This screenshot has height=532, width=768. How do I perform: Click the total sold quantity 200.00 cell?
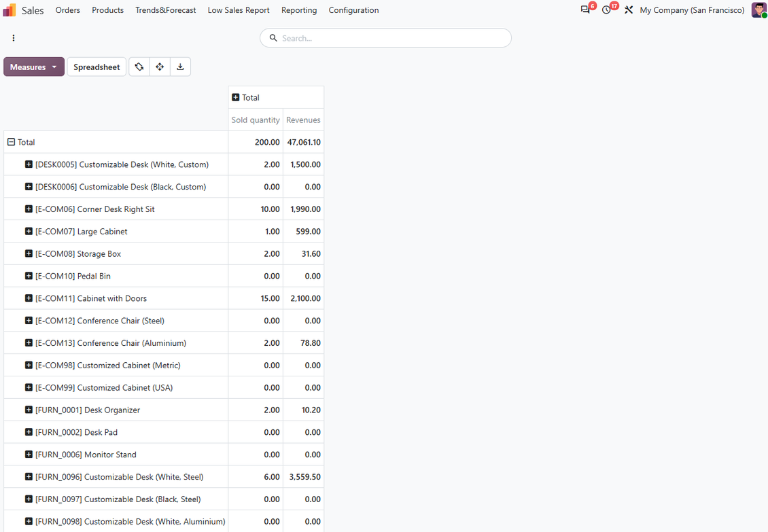tap(256, 142)
